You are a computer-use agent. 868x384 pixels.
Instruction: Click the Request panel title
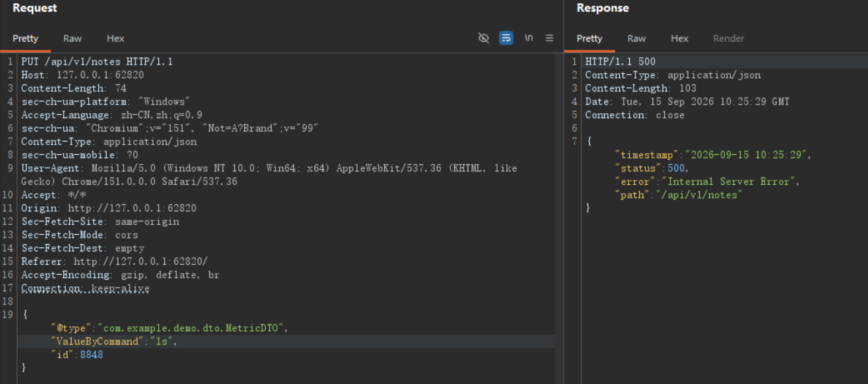click(34, 8)
